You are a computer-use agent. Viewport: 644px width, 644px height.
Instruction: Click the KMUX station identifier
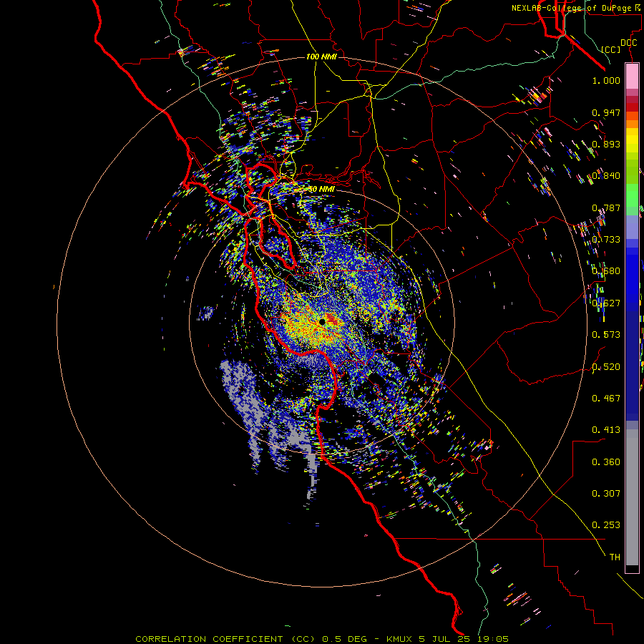(399, 639)
